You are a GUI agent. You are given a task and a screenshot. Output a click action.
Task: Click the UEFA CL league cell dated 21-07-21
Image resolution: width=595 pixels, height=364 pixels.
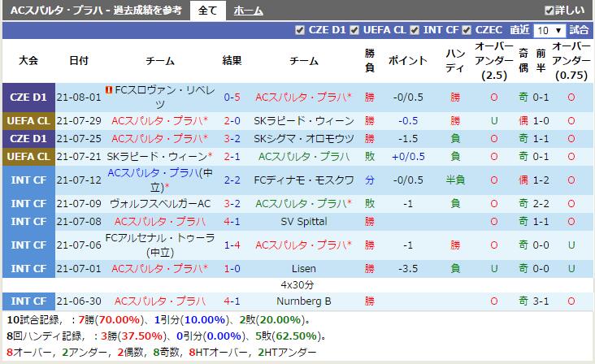click(x=28, y=157)
